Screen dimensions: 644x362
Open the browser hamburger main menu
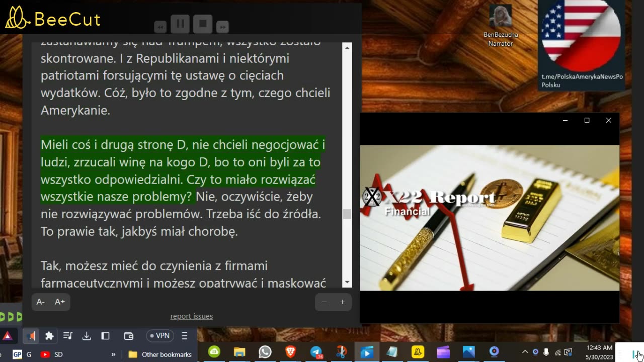point(185,336)
